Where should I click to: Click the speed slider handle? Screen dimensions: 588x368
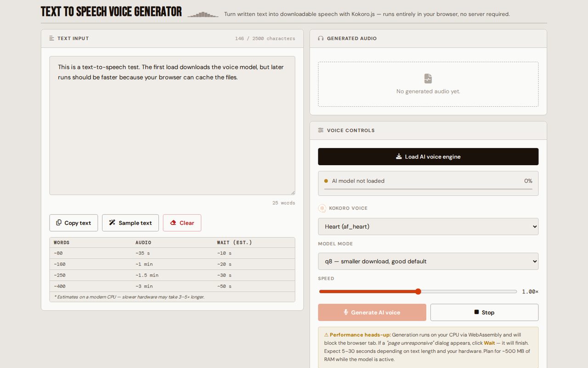tap(418, 291)
